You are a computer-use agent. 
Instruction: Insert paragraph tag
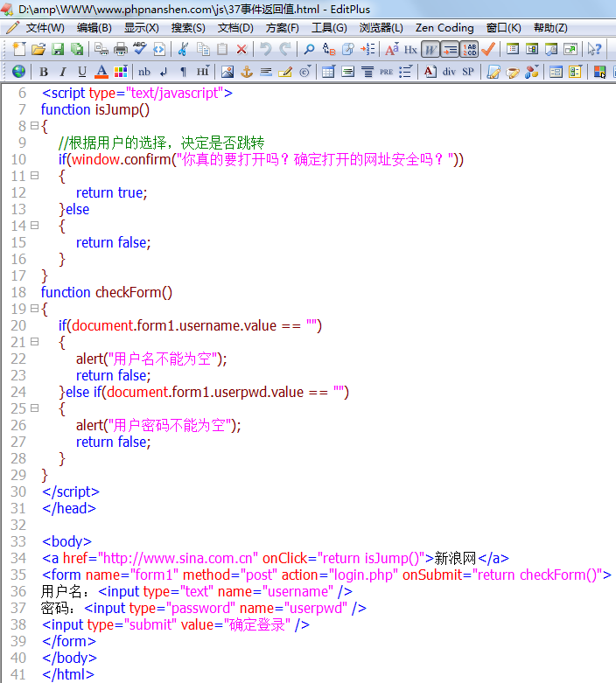(183, 72)
